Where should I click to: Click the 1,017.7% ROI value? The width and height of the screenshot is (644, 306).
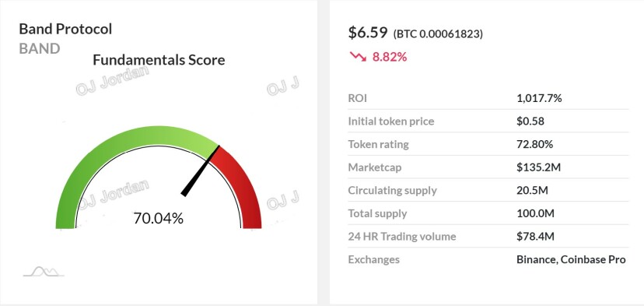(x=539, y=98)
